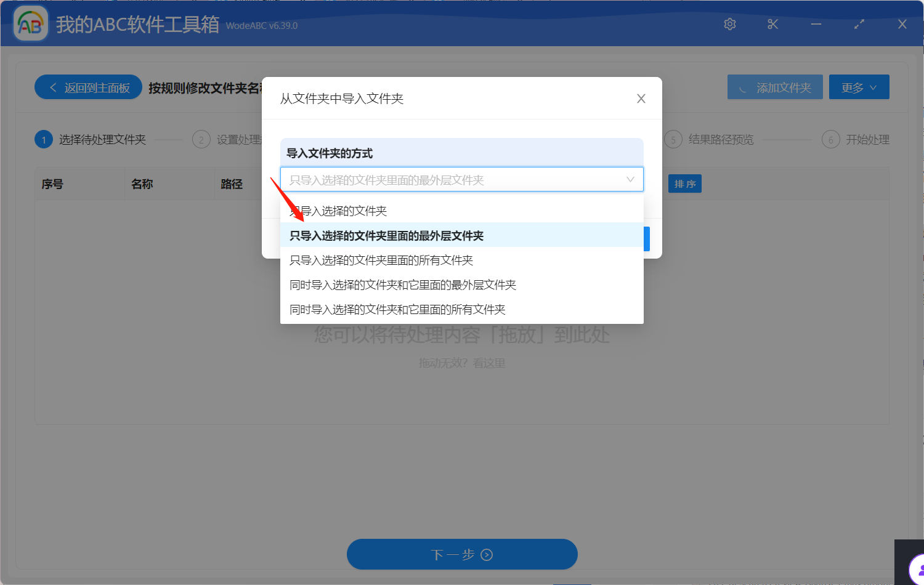924x585 pixels.
Task: Expand the 更多 dropdown menu
Action: pos(859,87)
